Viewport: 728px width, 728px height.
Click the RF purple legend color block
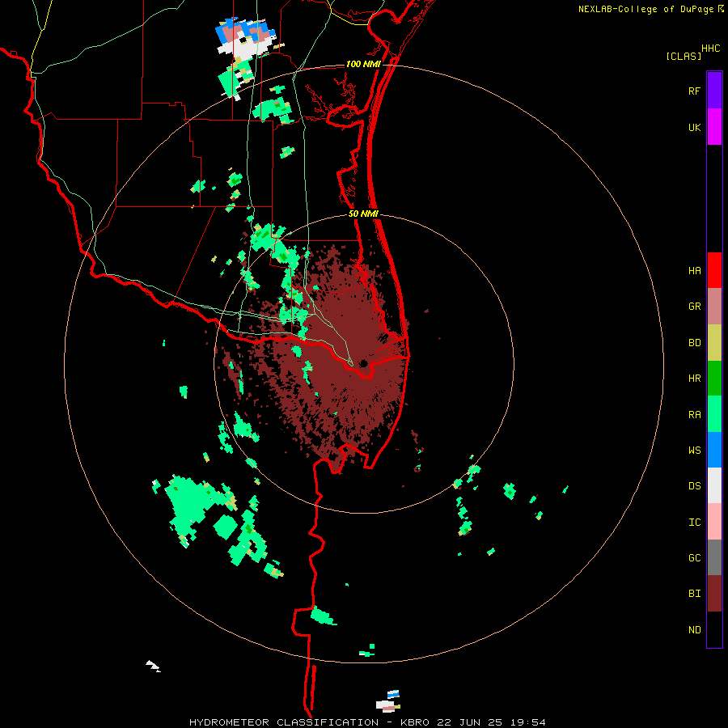[714, 91]
